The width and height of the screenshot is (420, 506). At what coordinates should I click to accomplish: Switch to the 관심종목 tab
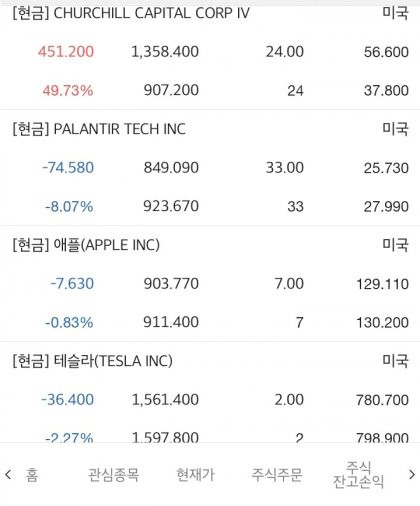113,475
